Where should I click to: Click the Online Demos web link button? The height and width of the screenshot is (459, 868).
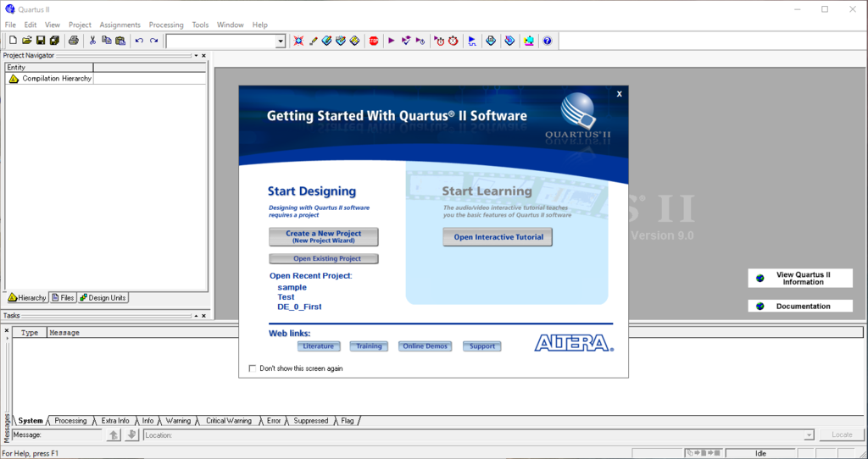point(426,346)
